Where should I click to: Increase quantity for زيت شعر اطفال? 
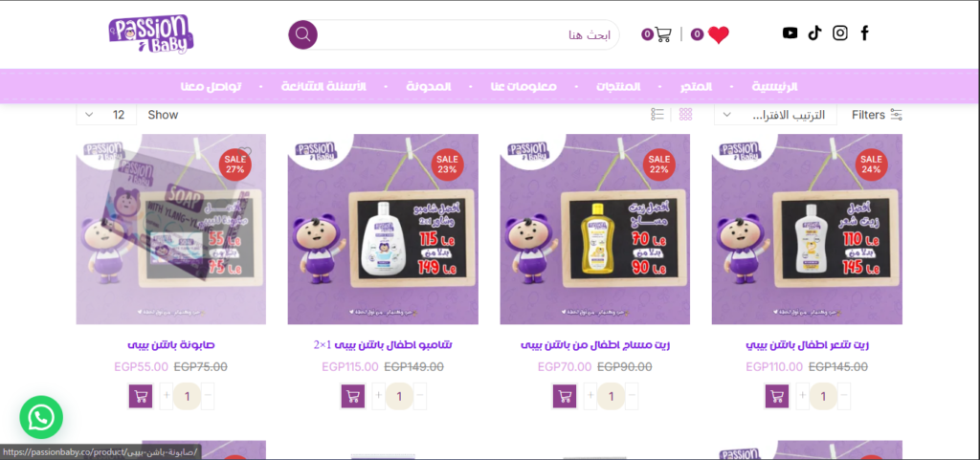[803, 396]
